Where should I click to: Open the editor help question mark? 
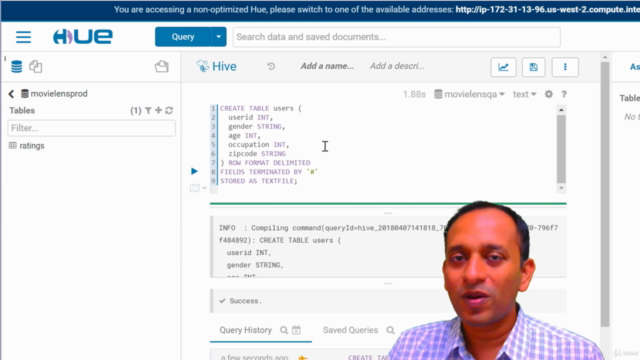564,94
